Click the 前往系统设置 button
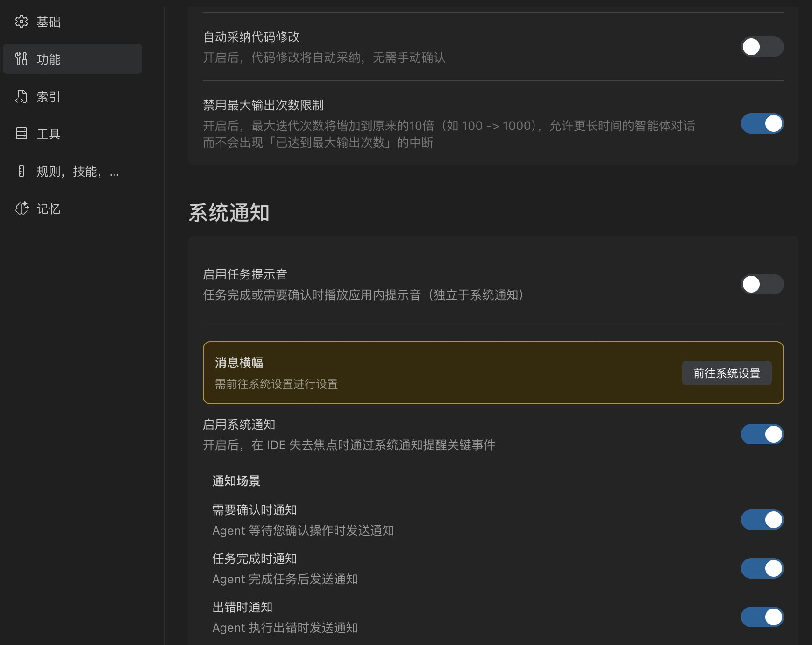This screenshot has height=645, width=812. 727,373
